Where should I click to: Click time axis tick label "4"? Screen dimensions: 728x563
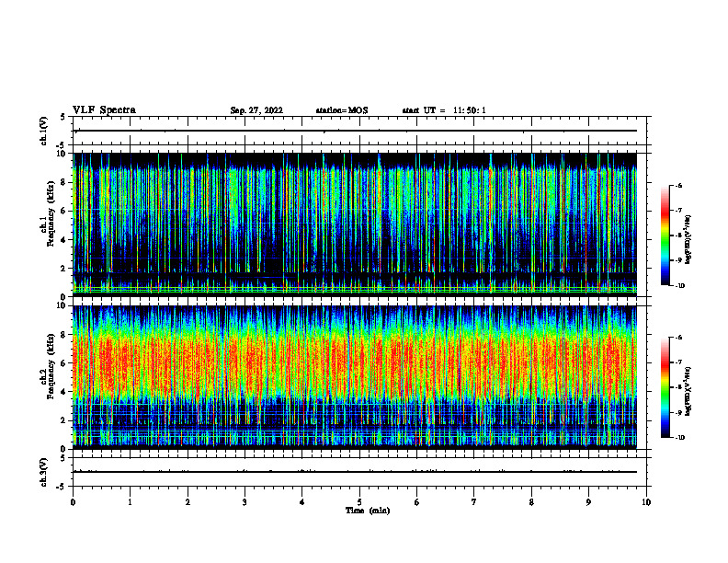(301, 502)
